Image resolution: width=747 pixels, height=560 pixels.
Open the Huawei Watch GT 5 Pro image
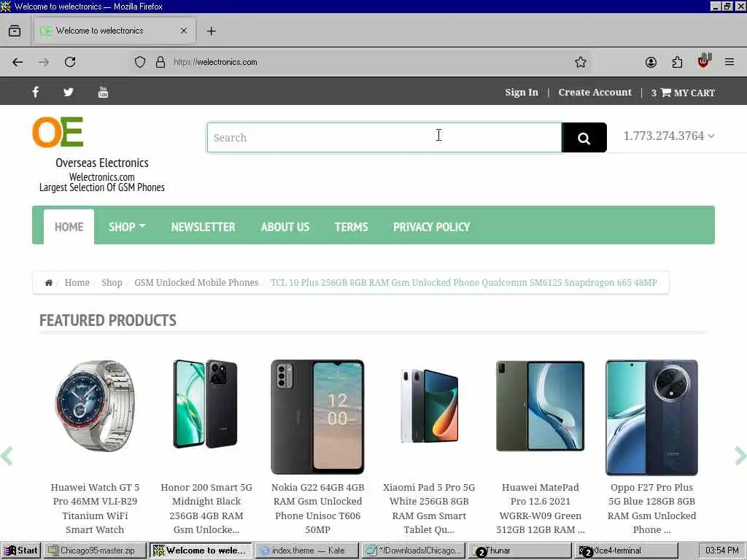[x=95, y=405]
